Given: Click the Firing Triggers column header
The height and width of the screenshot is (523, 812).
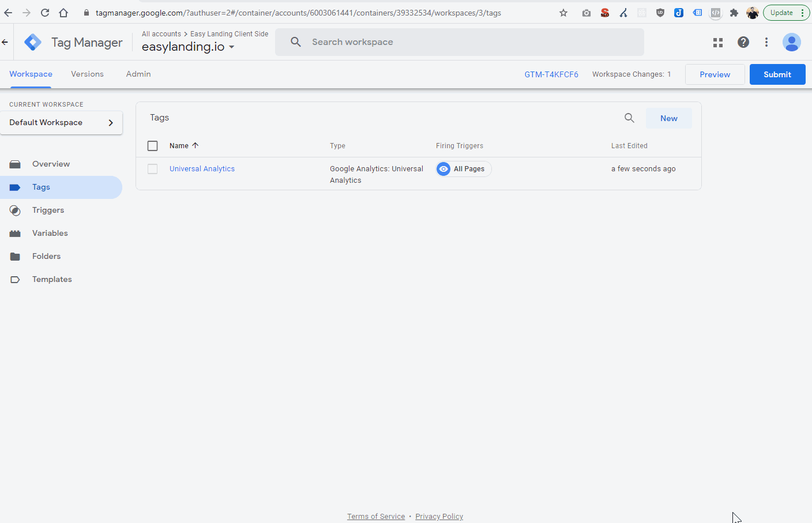Looking at the screenshot, I should point(460,146).
